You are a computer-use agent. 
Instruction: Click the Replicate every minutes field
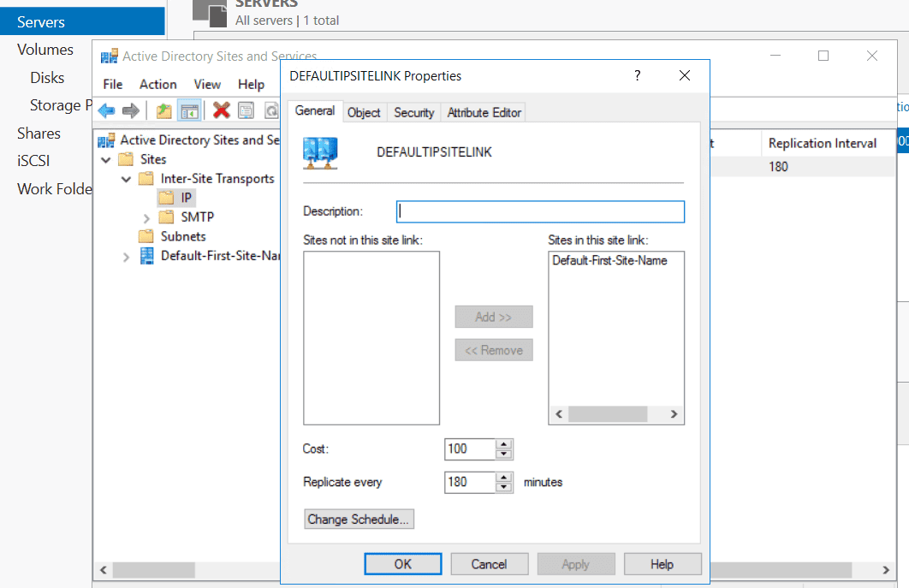tap(470, 482)
